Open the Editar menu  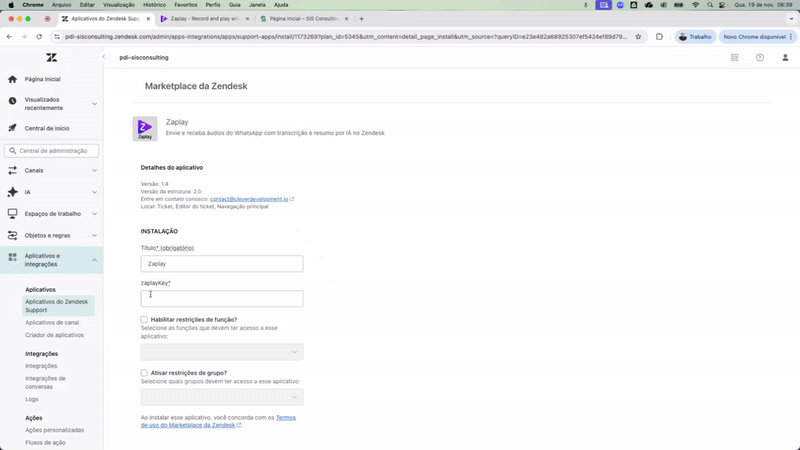(87, 5)
